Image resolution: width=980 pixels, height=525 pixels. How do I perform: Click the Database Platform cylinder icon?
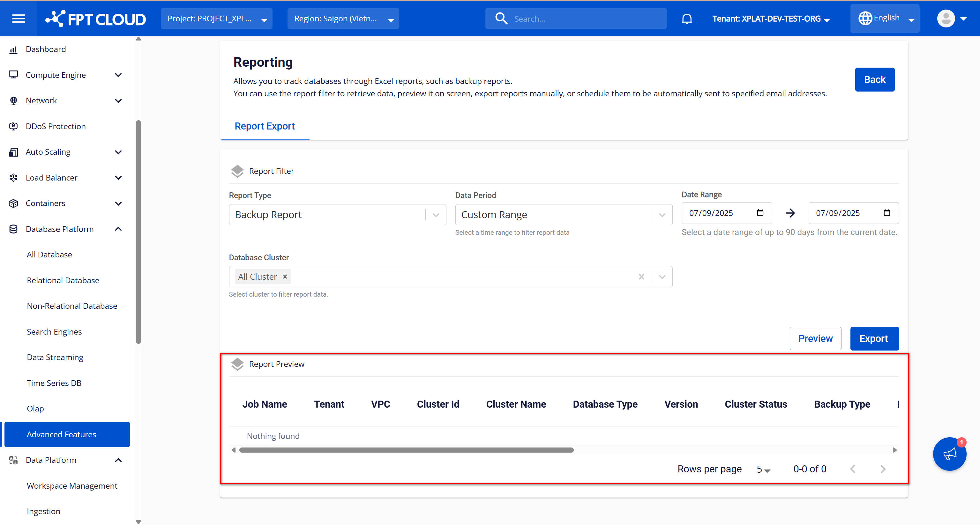[x=13, y=229]
